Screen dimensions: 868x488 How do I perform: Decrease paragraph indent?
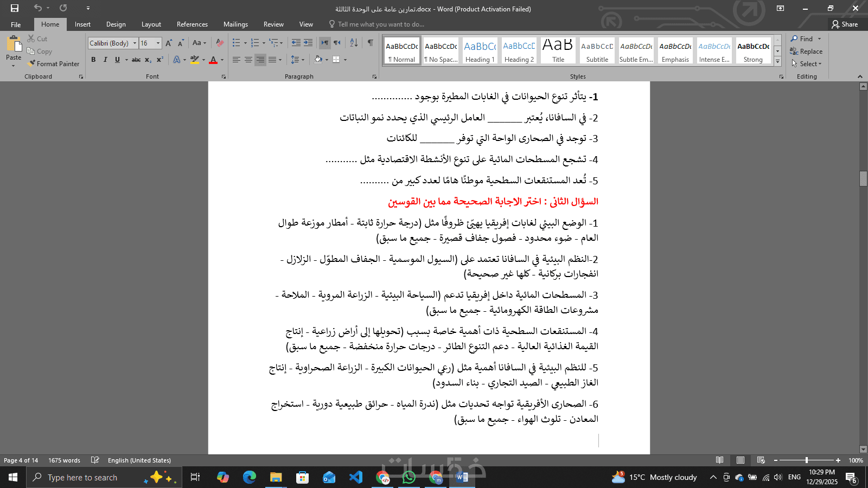pos(296,43)
